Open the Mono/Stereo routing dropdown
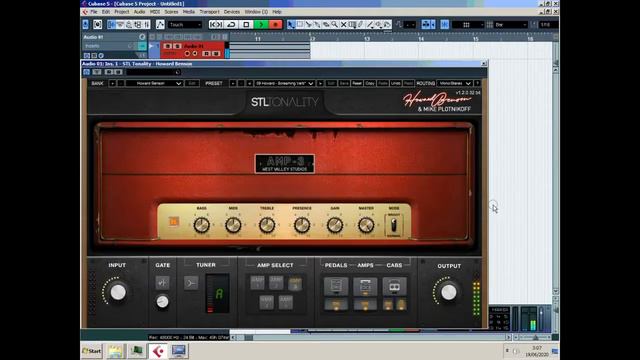The width and height of the screenshot is (640, 360). click(455, 83)
